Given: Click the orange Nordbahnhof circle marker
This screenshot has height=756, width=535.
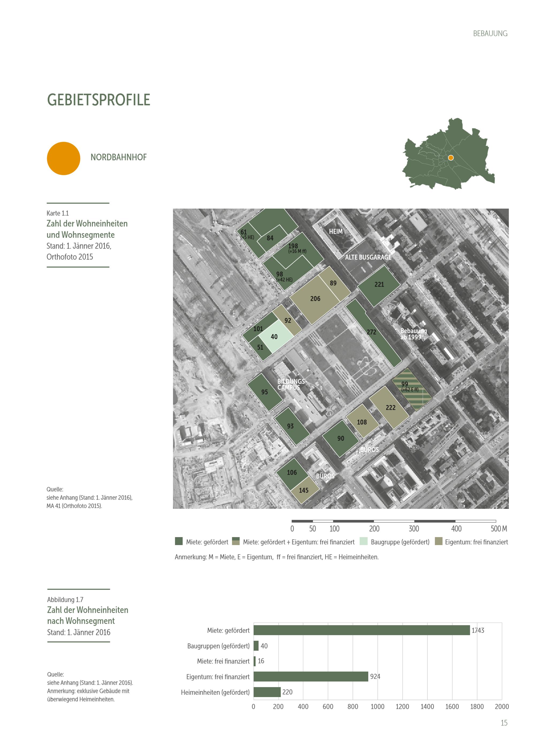Looking at the screenshot, I should [x=64, y=158].
